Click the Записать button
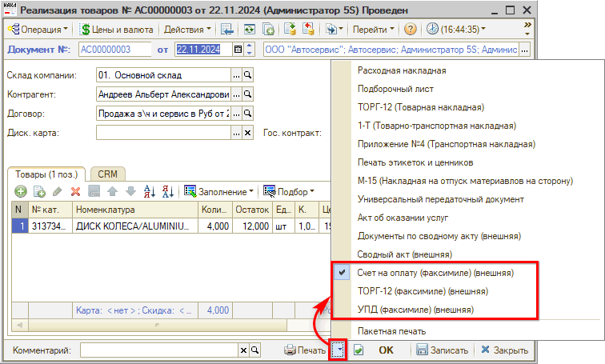 click(x=442, y=350)
